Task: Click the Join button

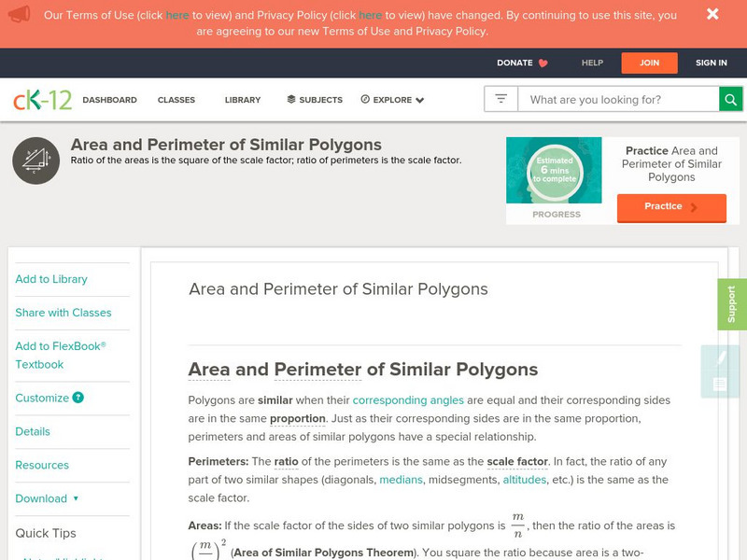Action: tap(649, 63)
